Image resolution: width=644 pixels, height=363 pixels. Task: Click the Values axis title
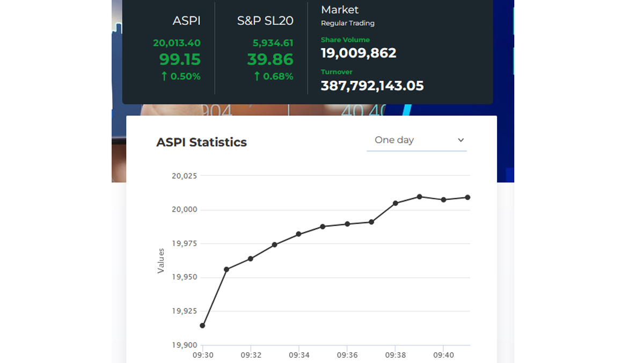(x=161, y=261)
